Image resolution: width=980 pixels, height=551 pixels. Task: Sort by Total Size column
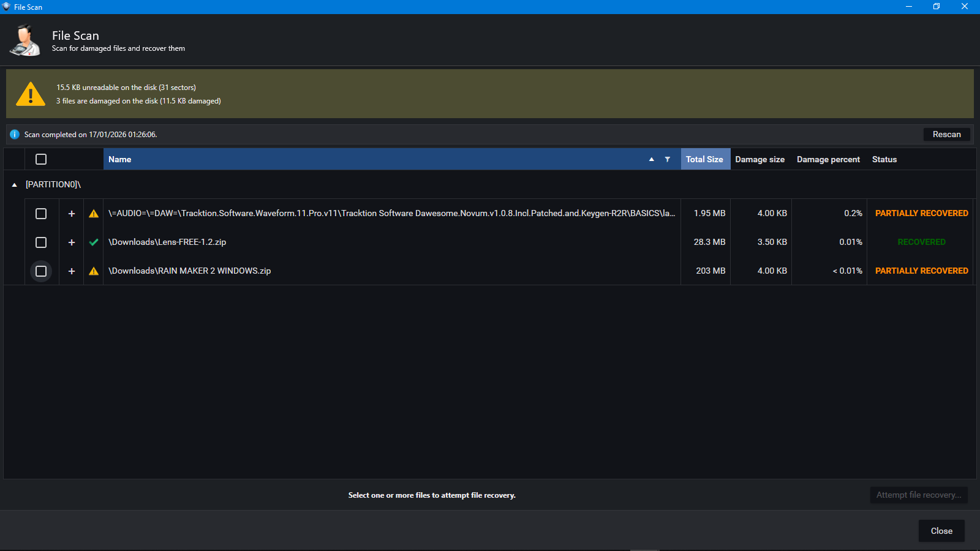(705, 159)
